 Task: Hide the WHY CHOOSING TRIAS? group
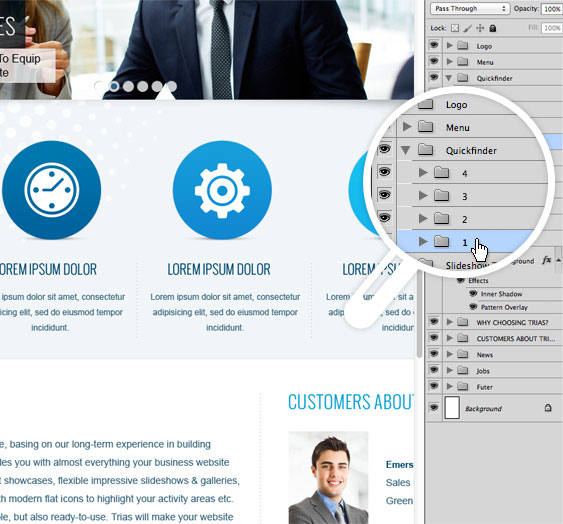click(434, 321)
